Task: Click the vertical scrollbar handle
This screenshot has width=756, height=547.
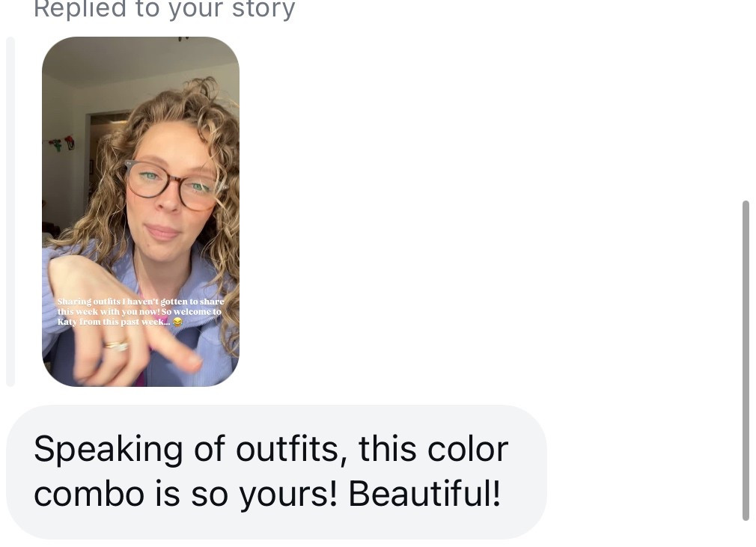Action: [745, 359]
